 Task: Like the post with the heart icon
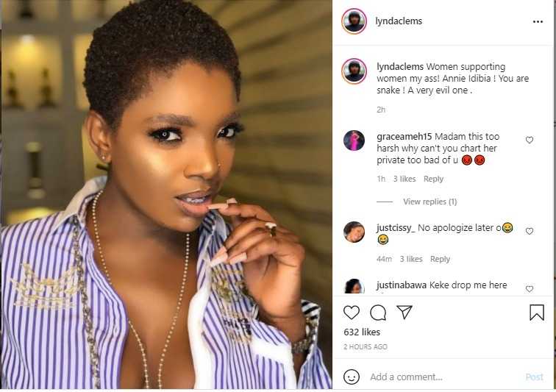[x=352, y=313]
